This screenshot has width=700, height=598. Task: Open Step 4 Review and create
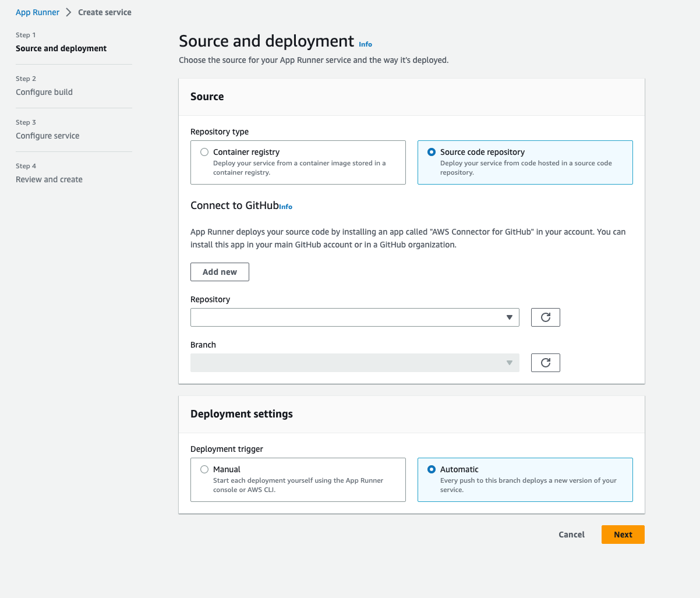(x=49, y=179)
